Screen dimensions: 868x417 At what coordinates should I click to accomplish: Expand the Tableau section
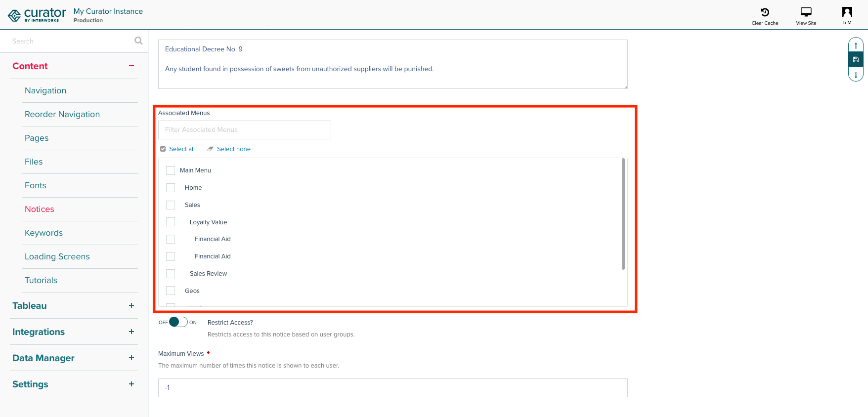point(131,306)
